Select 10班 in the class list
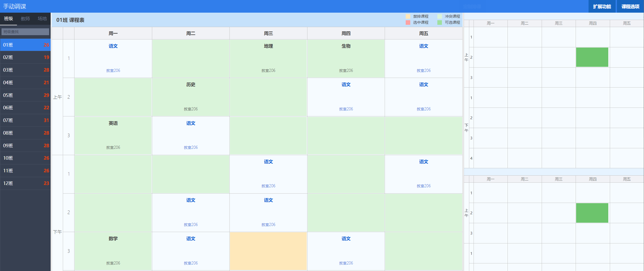Image resolution: width=644 pixels, height=271 pixels. [25, 158]
